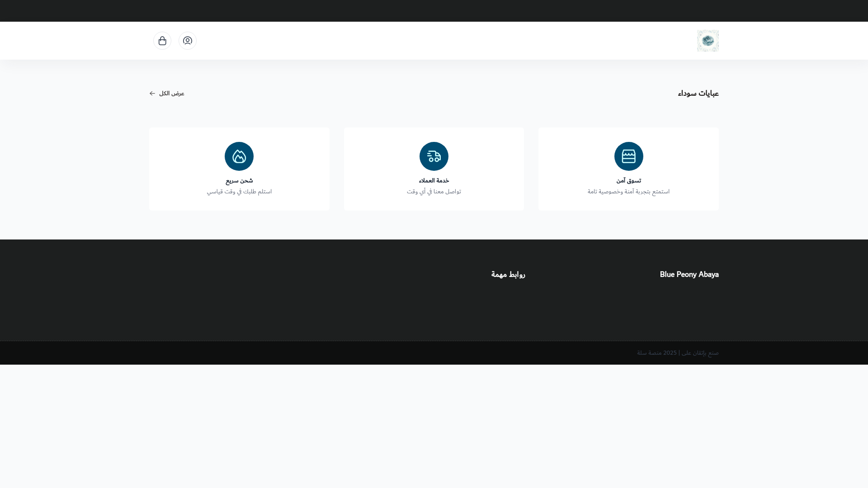
Task: Open the shopping cart bag icon
Action: click(162, 41)
